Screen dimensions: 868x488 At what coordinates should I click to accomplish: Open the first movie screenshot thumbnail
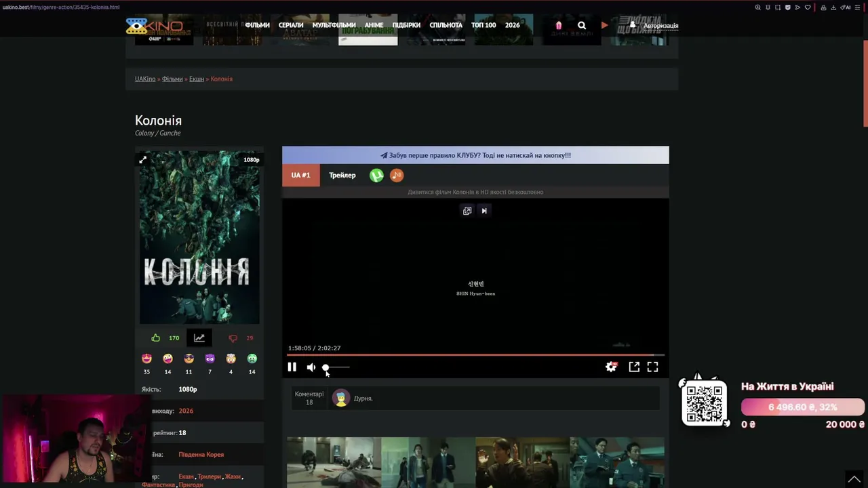pyautogui.click(x=334, y=462)
